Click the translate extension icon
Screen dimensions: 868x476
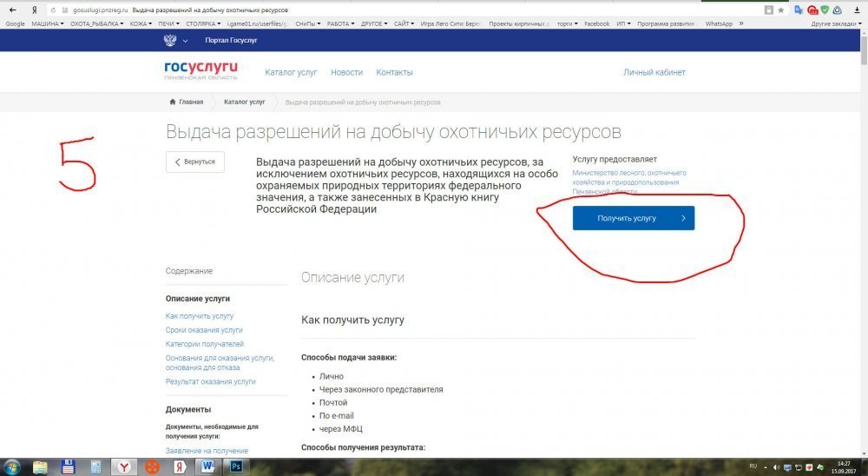(x=797, y=10)
